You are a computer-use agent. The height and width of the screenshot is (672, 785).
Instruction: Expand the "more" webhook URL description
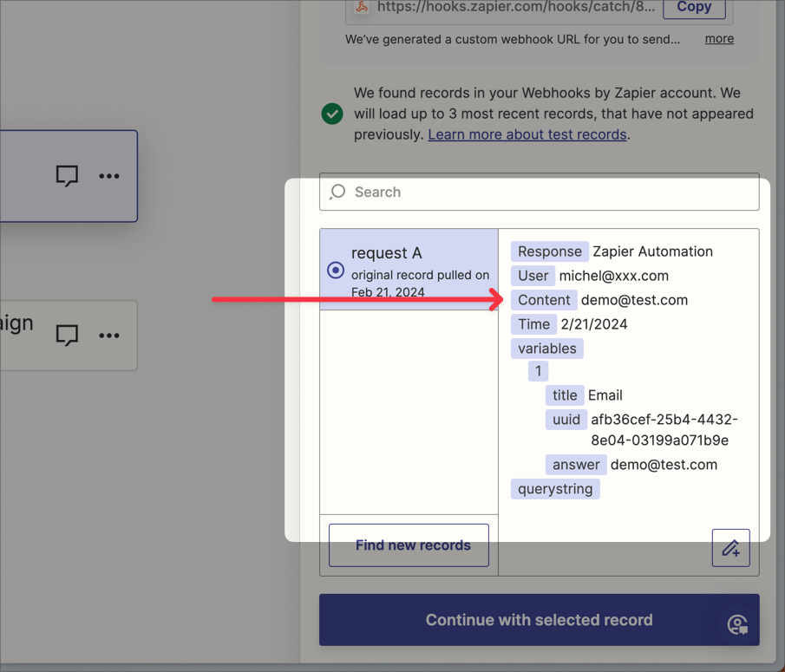[x=719, y=39]
